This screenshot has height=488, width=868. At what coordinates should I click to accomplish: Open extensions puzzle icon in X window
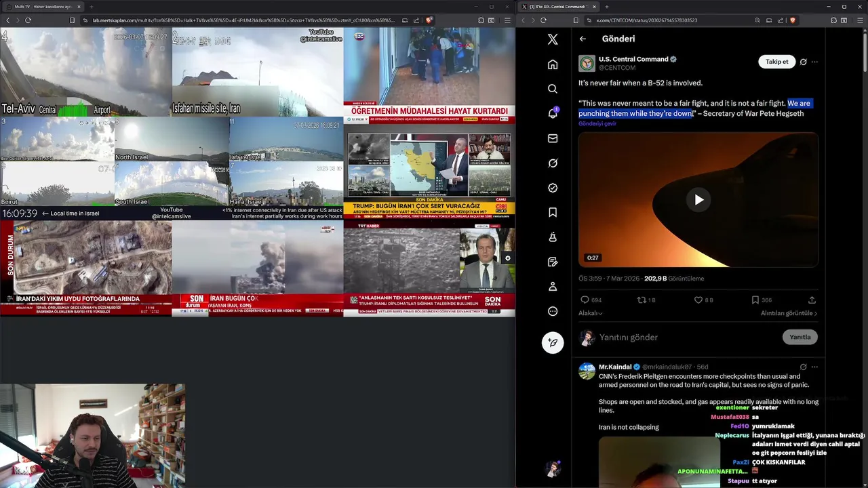833,20
